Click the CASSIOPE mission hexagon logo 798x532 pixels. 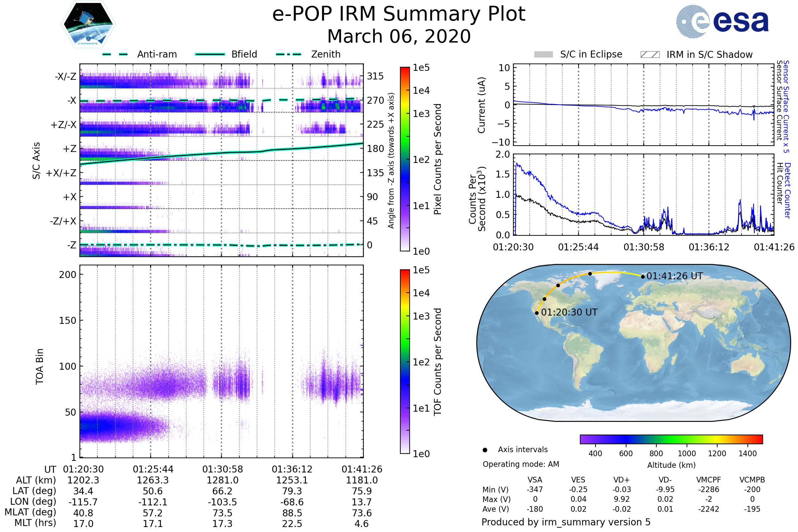click(88, 24)
